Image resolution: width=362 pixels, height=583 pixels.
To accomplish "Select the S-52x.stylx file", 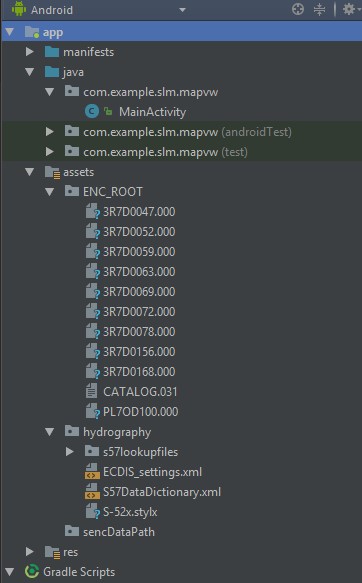I will point(130,512).
